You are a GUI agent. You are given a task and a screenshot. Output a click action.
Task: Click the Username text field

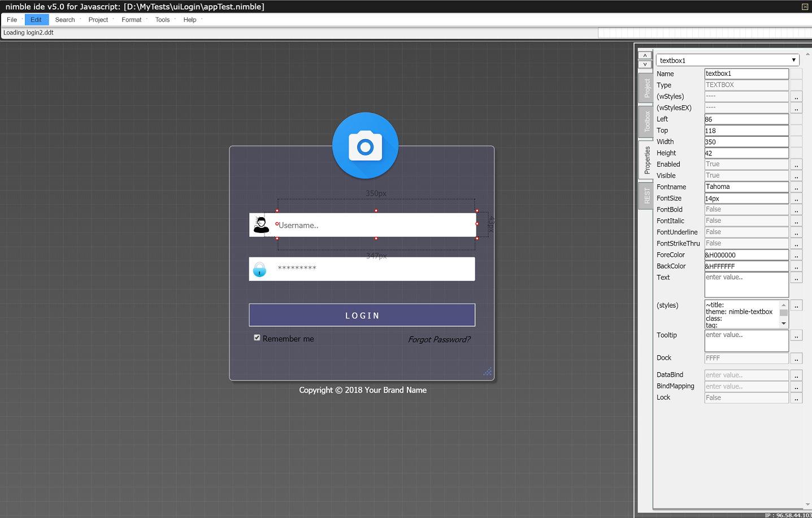(x=375, y=225)
